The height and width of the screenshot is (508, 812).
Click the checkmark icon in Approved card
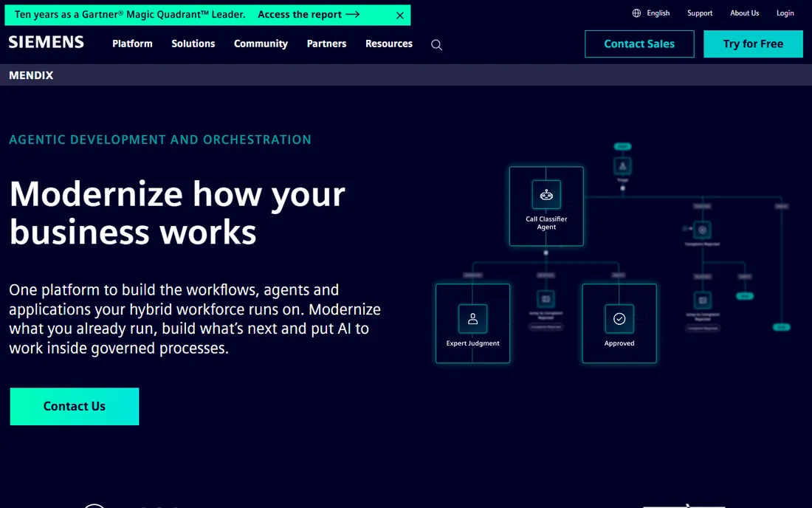click(x=619, y=319)
